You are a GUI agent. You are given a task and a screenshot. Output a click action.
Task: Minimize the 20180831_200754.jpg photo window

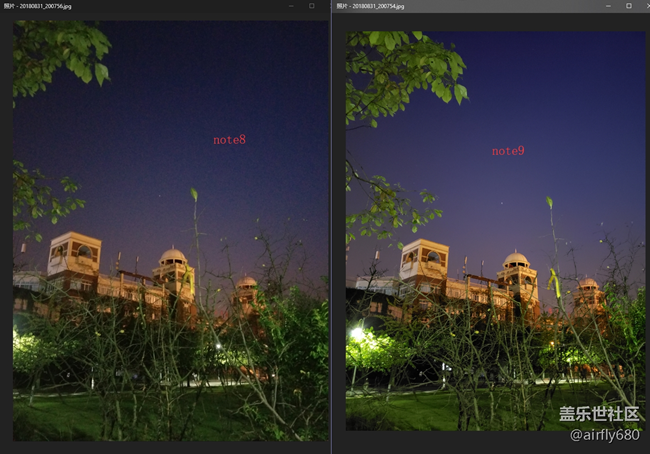point(607,6)
